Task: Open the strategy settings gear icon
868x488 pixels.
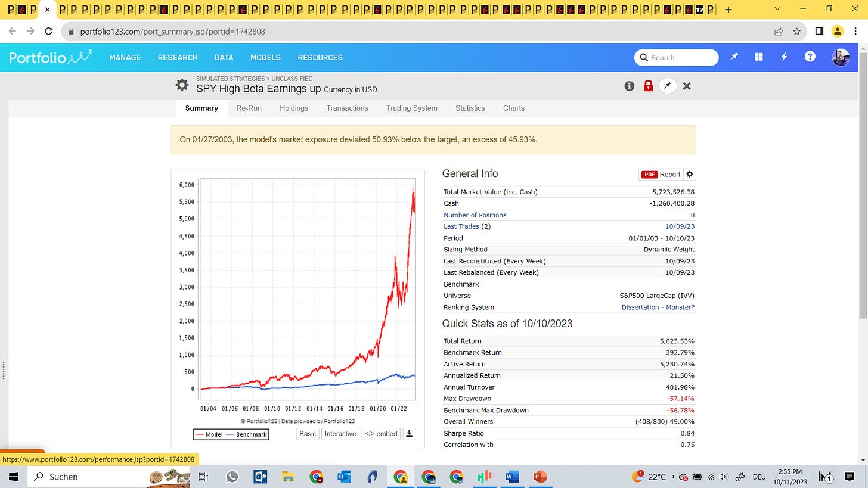Action: pyautogui.click(x=182, y=85)
